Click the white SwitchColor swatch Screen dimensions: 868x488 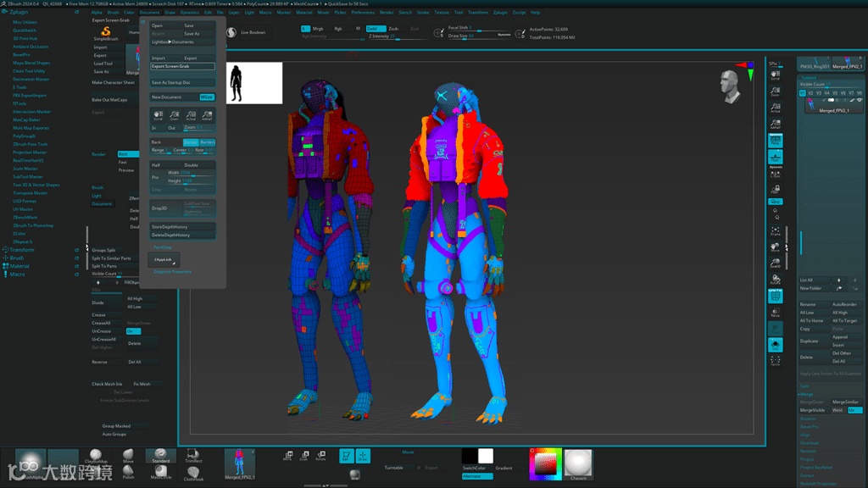point(486,456)
